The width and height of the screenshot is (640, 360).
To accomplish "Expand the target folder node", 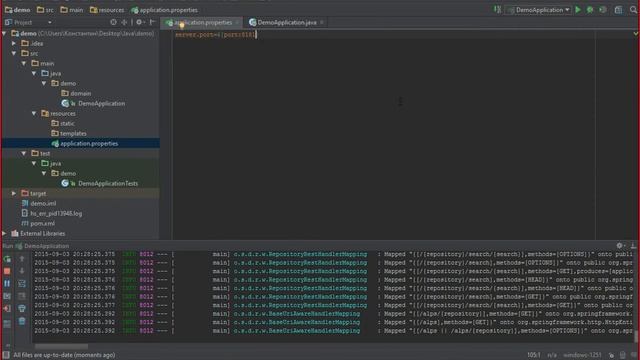I will coord(14,193).
